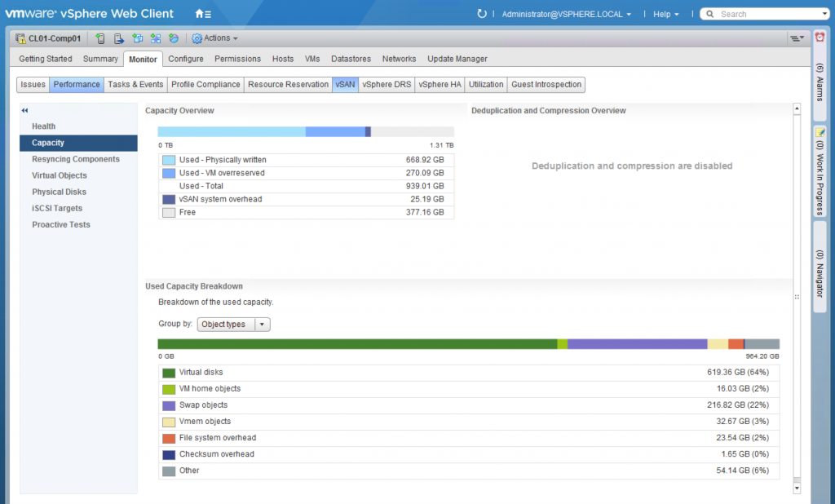835x504 pixels.
Task: Open the Datastores tab
Action: tap(351, 59)
